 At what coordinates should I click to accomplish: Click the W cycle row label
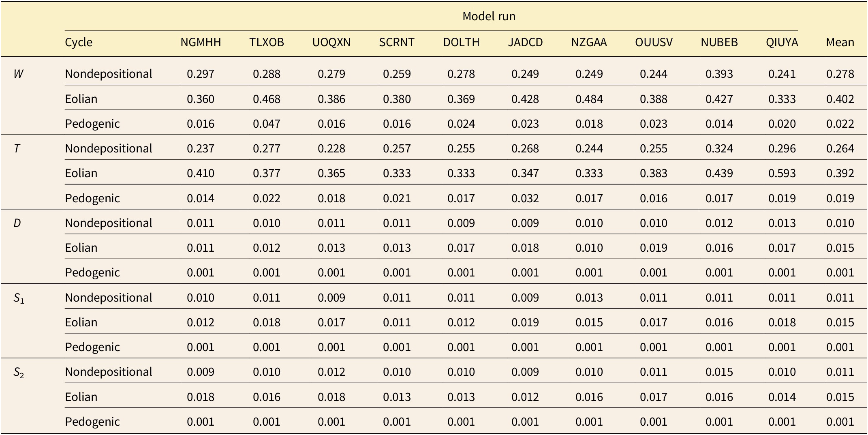[18, 74]
